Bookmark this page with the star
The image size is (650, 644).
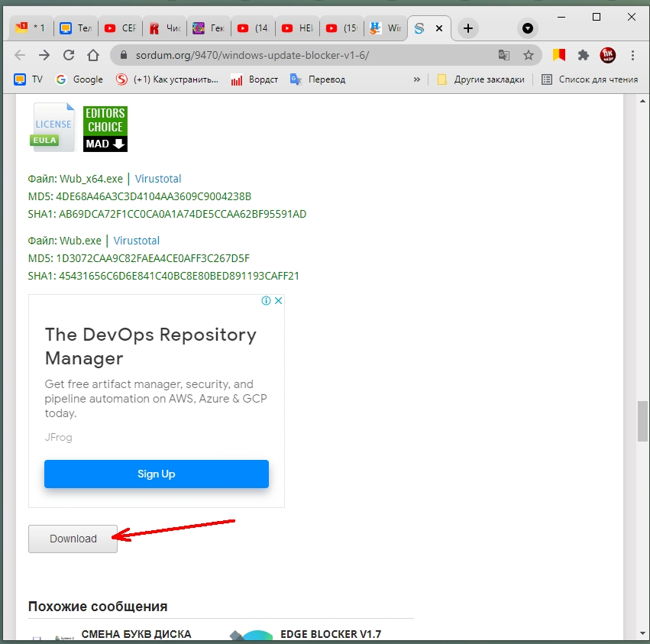(x=528, y=55)
